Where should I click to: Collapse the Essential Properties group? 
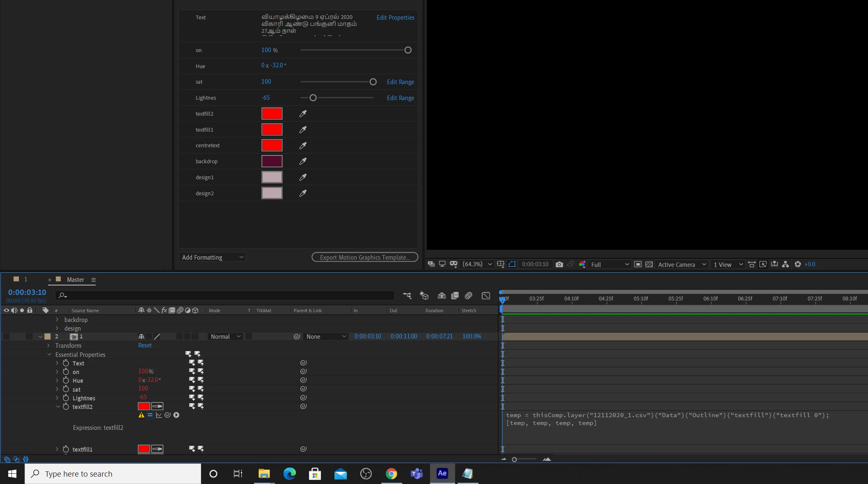[49, 354]
